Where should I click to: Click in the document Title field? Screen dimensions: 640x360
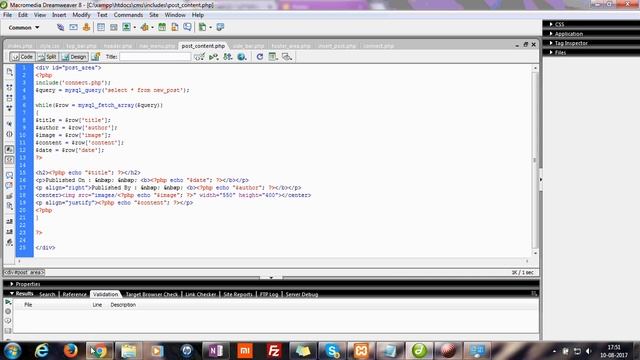155,57
